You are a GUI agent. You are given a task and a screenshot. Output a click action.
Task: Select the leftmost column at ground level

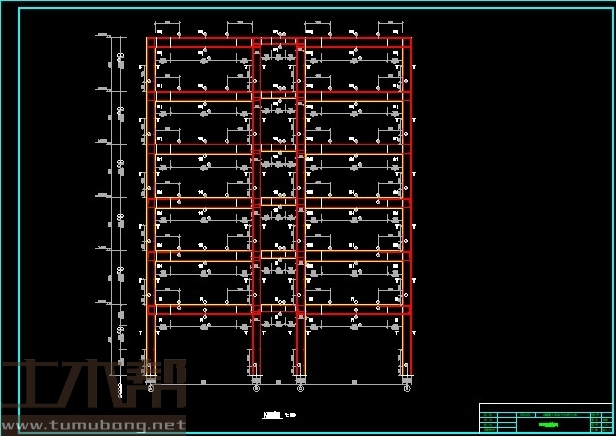coord(150,350)
